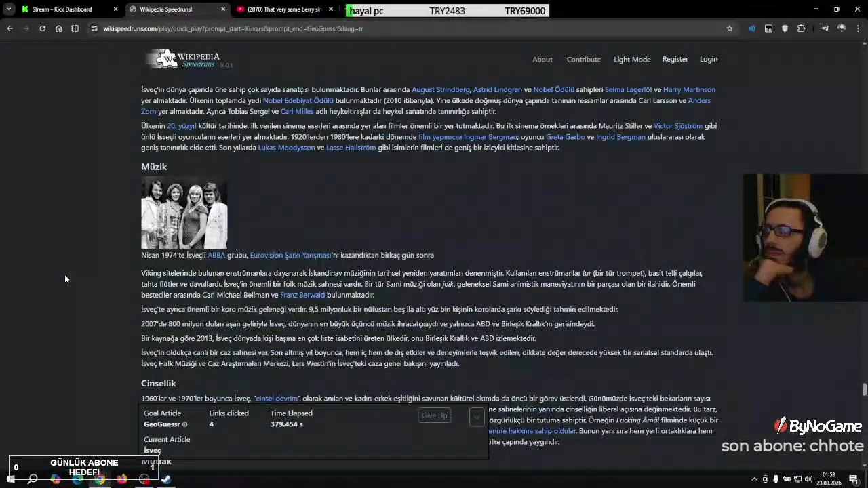Screen dimensions: 868x488
Task: Open Chrome from the taskbar
Action: tap(100, 479)
